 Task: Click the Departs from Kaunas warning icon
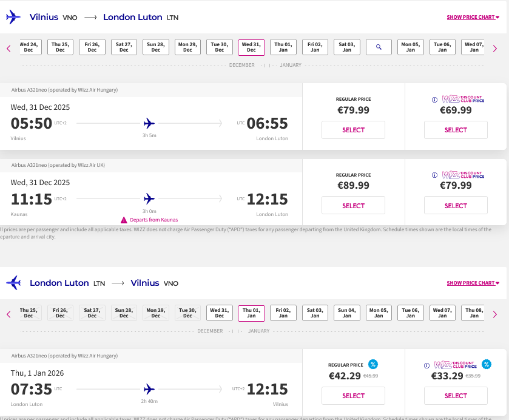tap(124, 220)
